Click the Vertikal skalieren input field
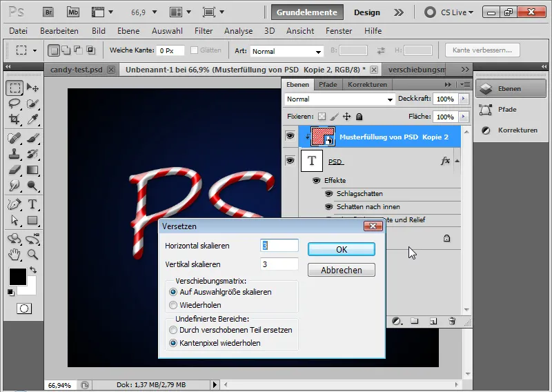This screenshot has width=552, height=392. click(279, 264)
